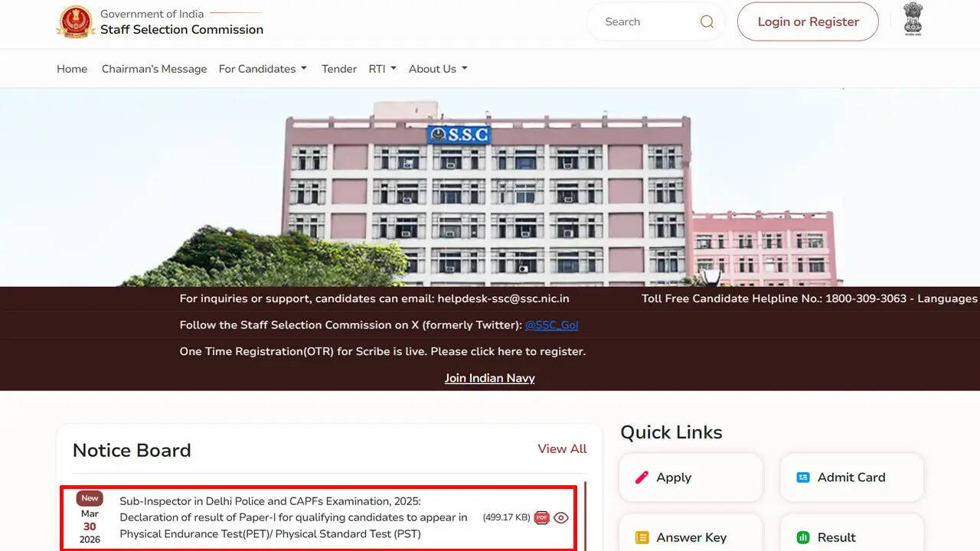Viewport: 980px width, 551px height.
Task: Click the Answer Key icon
Action: (x=642, y=537)
